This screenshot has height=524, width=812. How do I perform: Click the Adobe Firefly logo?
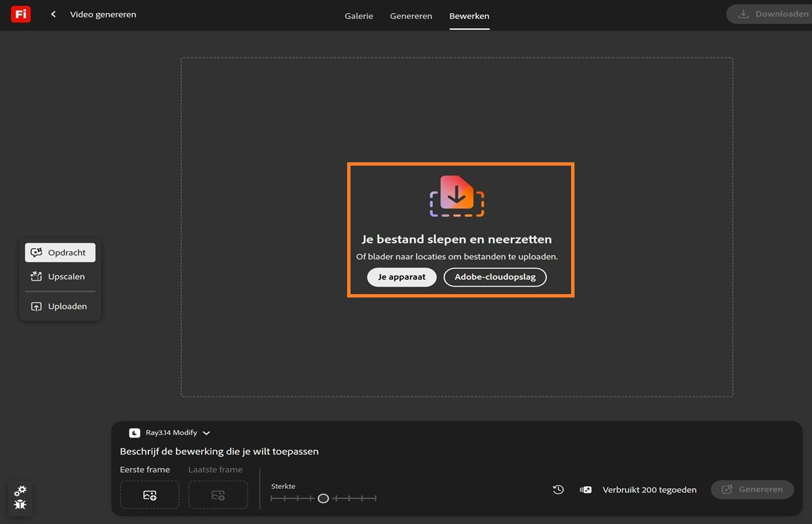click(20, 14)
